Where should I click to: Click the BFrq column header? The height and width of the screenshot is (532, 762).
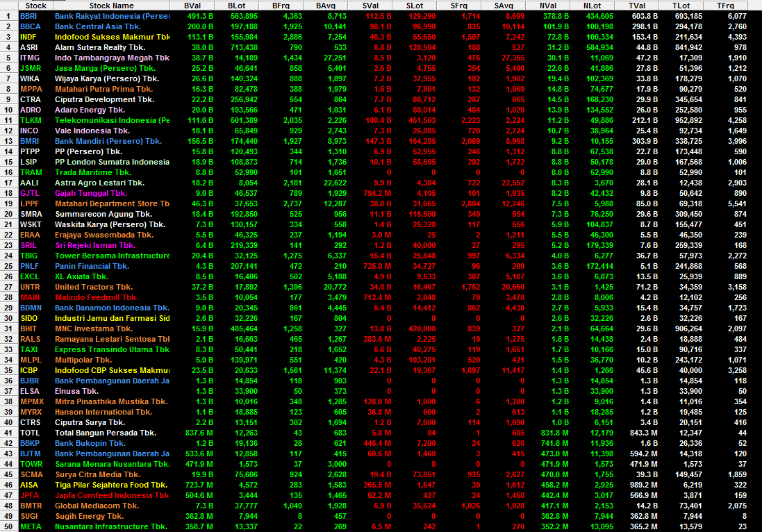(281, 6)
